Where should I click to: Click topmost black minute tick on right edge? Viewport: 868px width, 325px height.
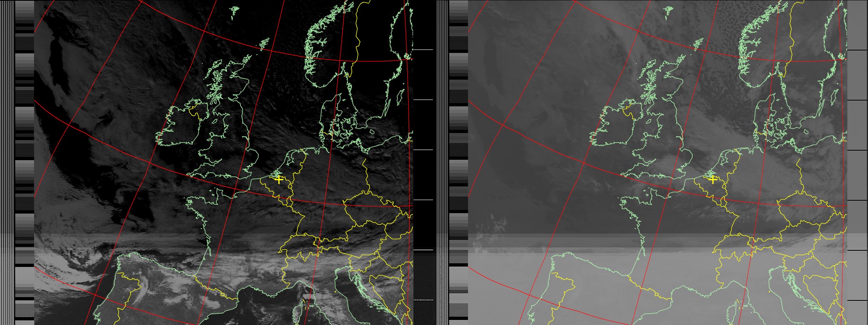coord(857,50)
